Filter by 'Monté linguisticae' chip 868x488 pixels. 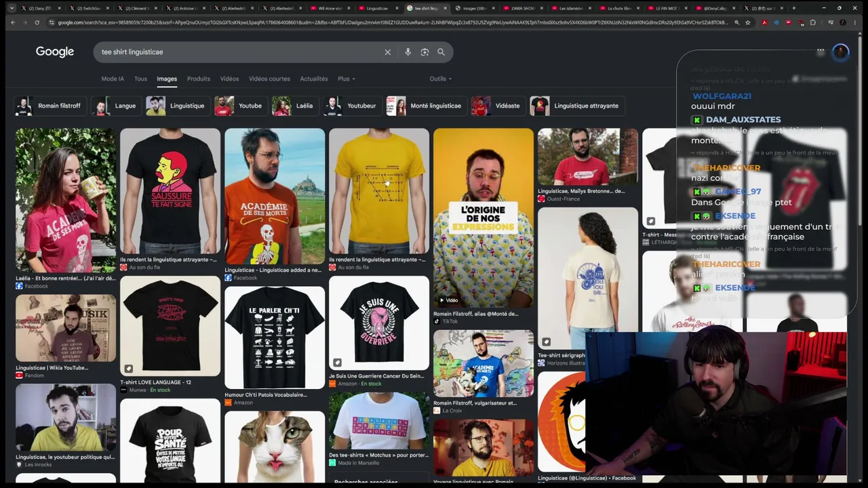point(425,106)
